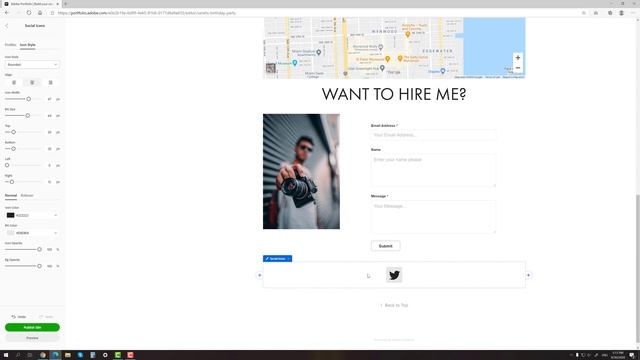Click the WANT TO HIRE ME? heading
This screenshot has width=640, height=360.
[394, 94]
